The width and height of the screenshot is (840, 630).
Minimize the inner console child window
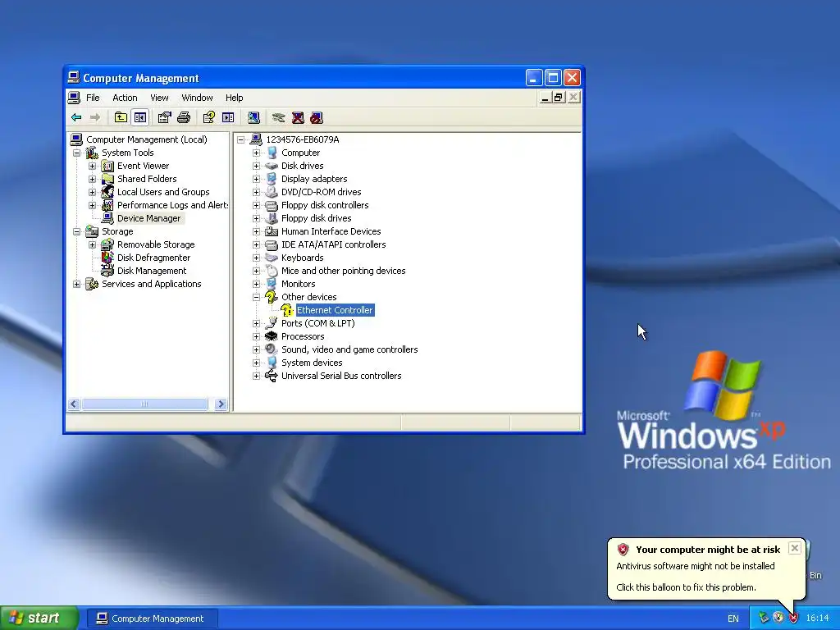coord(545,98)
